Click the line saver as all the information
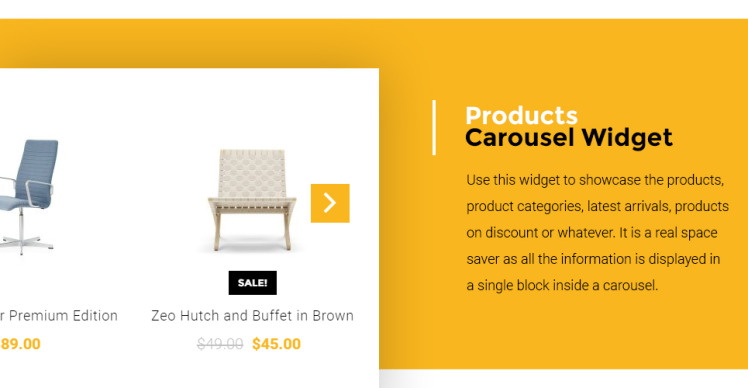 (x=593, y=259)
